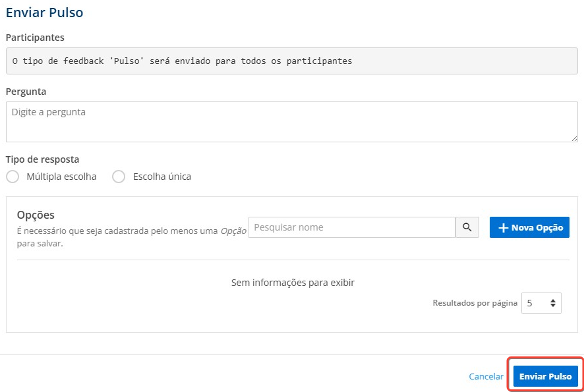Click the 'Tipo de resposta' label

pos(42,159)
